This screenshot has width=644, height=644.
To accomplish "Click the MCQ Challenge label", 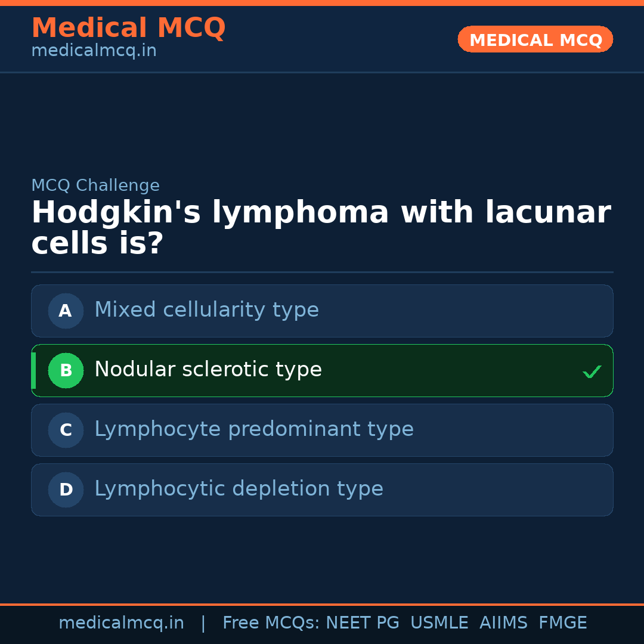I will click(95, 185).
